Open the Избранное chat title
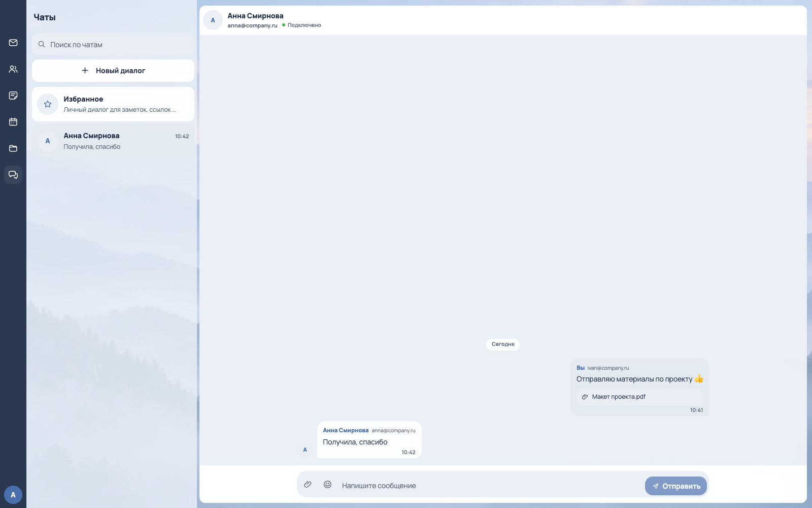Image resolution: width=812 pixels, height=508 pixels. point(83,99)
